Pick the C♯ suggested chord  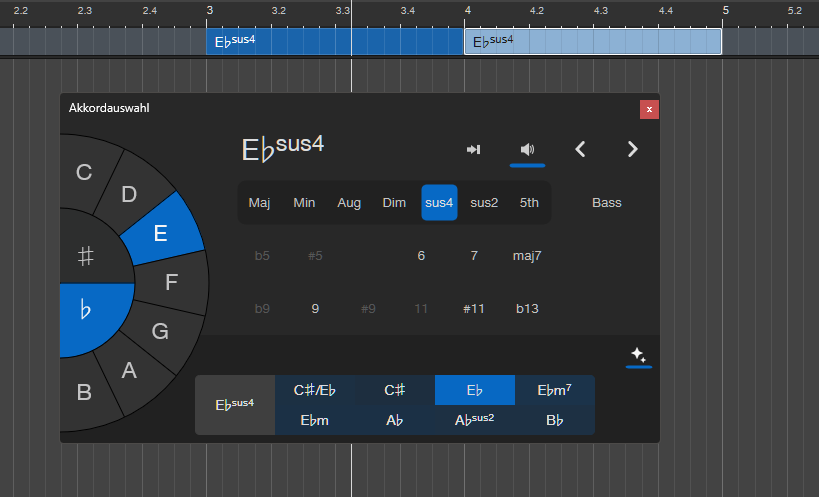395,390
